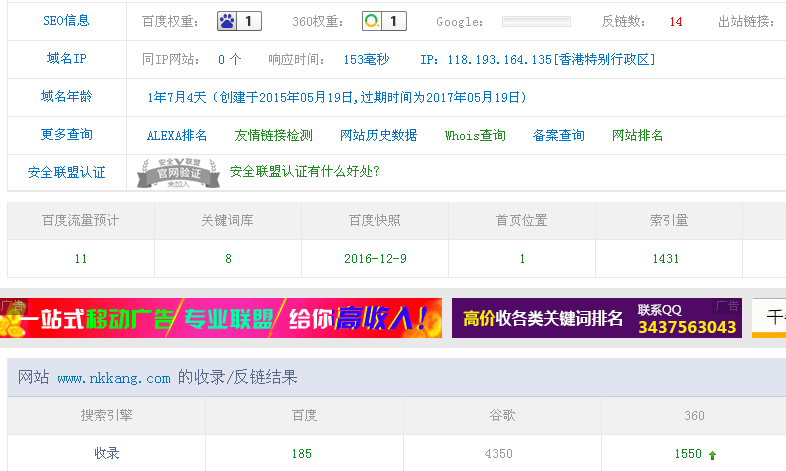Click 安全联盟认证有什么好处 link
This screenshot has width=786, height=471.
click(305, 171)
